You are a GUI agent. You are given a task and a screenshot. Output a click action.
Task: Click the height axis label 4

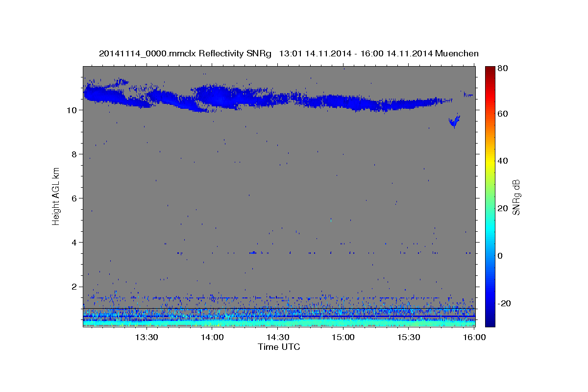pos(74,243)
